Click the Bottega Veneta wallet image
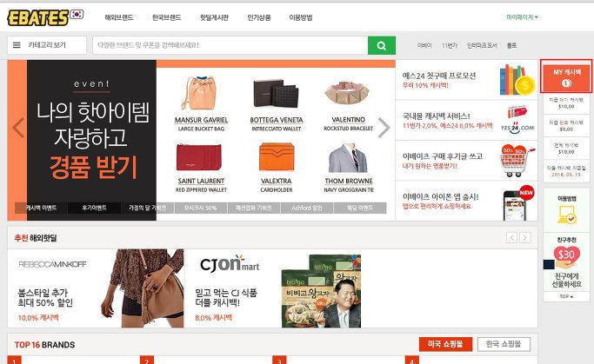Image resolution: width=594 pixels, height=364 pixels. (276, 93)
